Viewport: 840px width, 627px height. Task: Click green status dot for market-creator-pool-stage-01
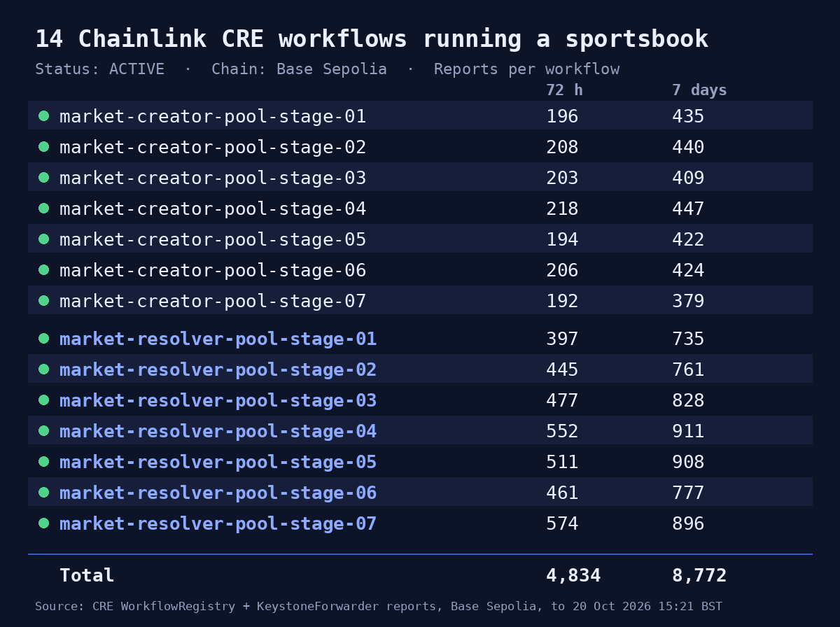[x=43, y=115]
